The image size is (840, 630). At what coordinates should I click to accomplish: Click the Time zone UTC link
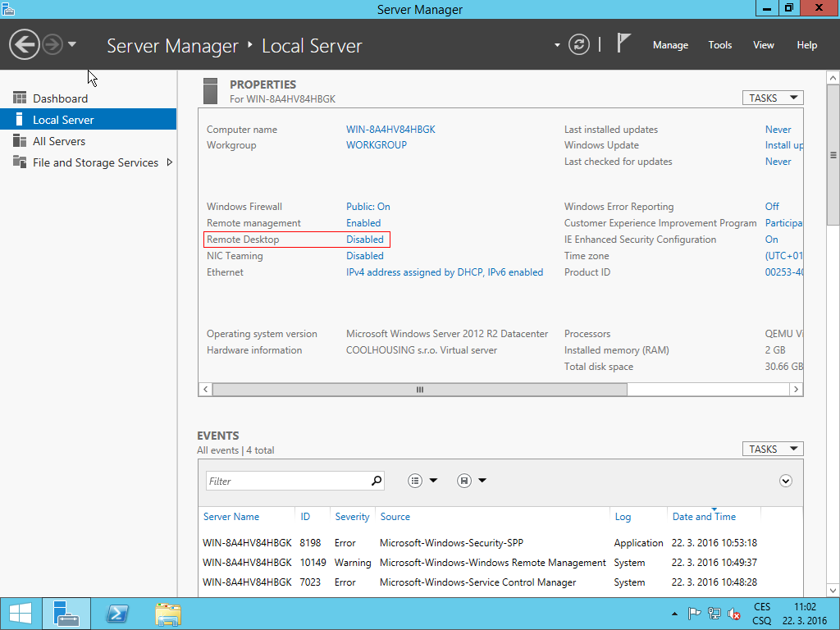783,256
